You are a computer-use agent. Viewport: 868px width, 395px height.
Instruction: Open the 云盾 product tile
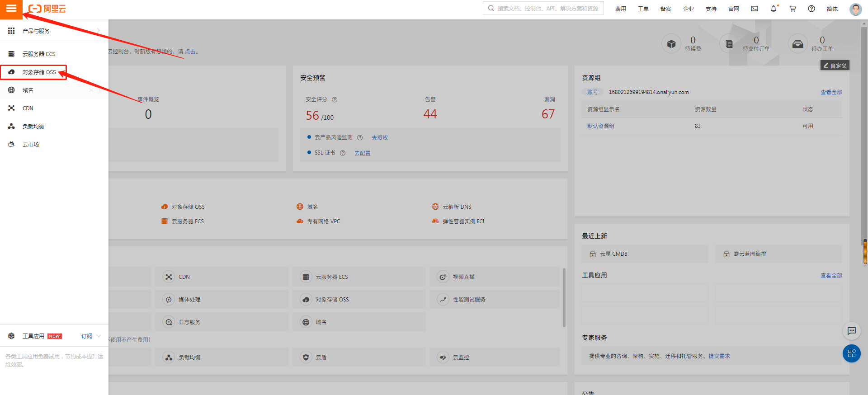click(359, 357)
